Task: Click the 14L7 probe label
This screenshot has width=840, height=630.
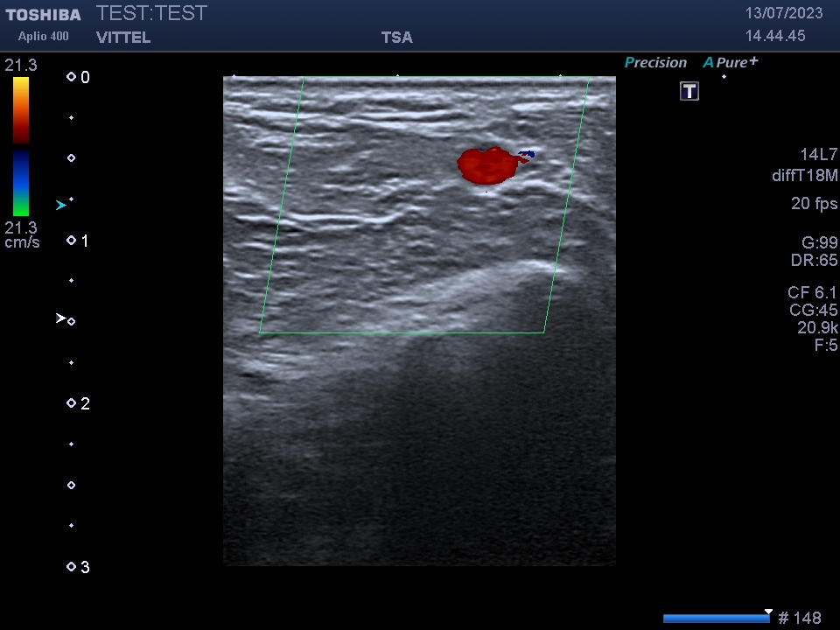Action: tap(818, 155)
